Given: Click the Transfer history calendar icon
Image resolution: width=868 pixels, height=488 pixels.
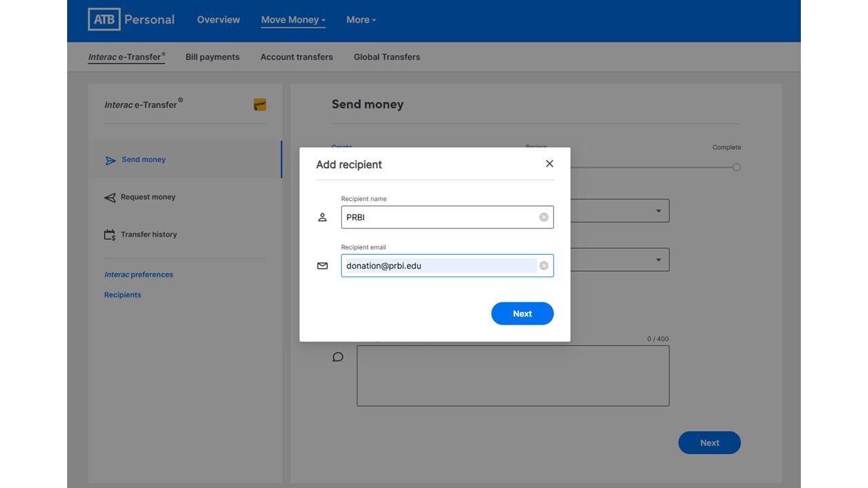Looking at the screenshot, I should click(110, 235).
